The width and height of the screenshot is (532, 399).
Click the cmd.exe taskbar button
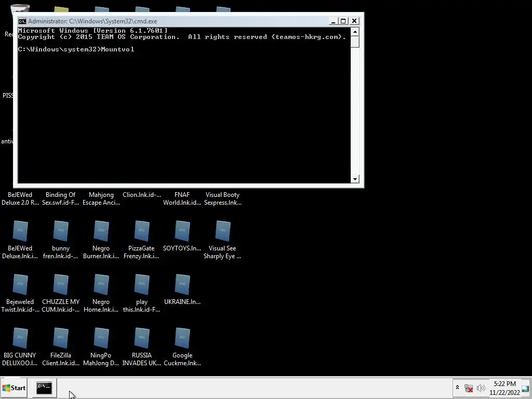[44, 388]
